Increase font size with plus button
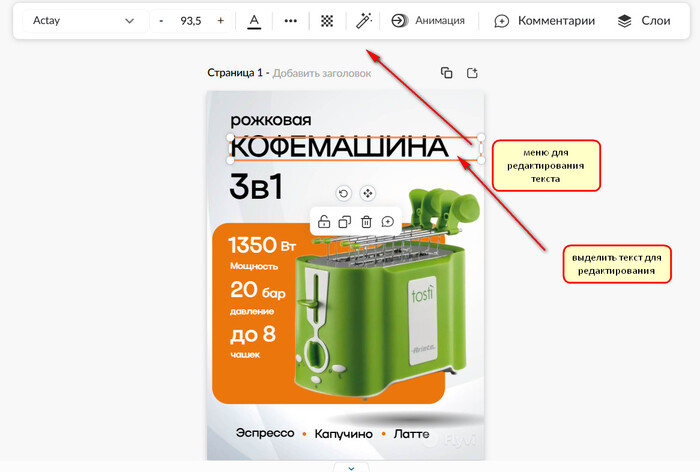Viewport: 700px width, 472px height. click(220, 21)
